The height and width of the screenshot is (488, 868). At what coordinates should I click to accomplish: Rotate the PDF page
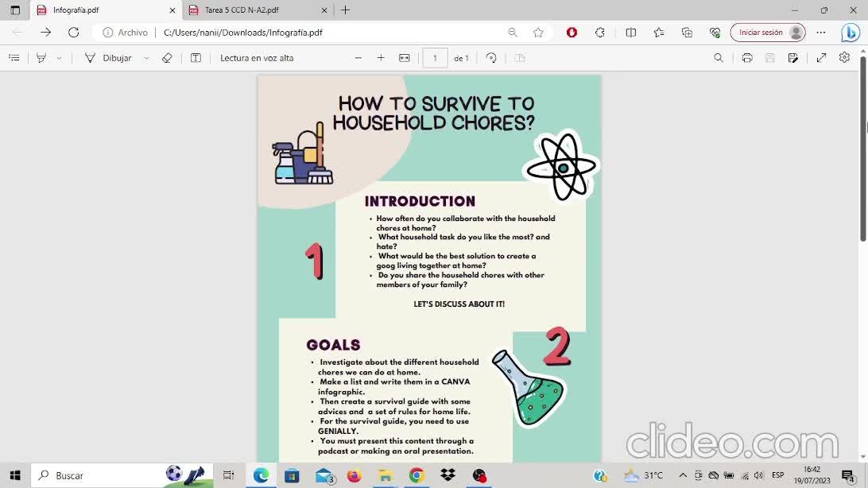[491, 58]
